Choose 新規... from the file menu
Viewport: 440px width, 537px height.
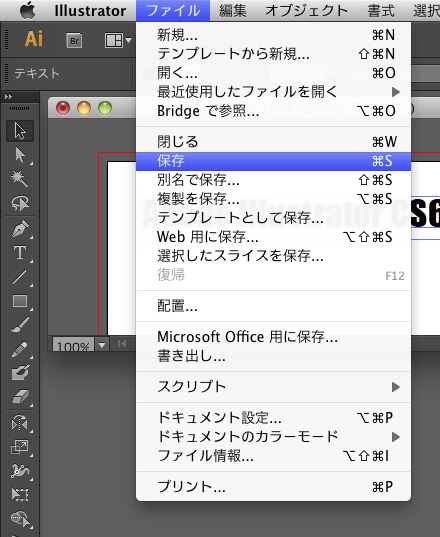(x=274, y=35)
